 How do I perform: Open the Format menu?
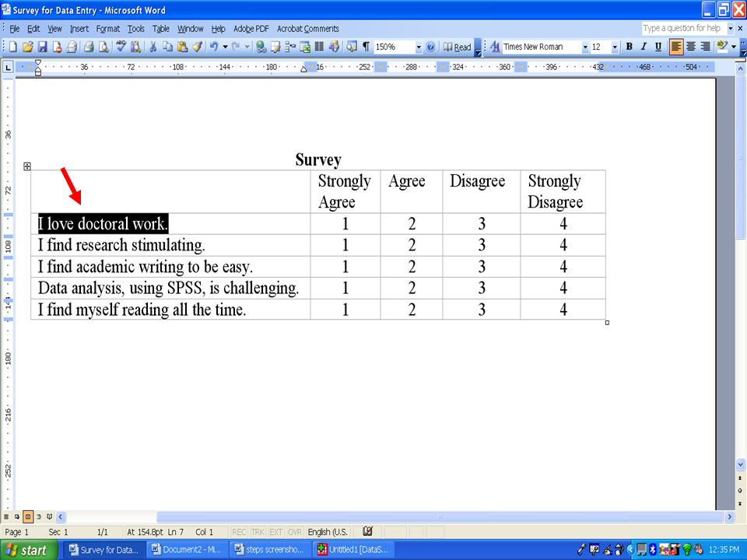[107, 29]
